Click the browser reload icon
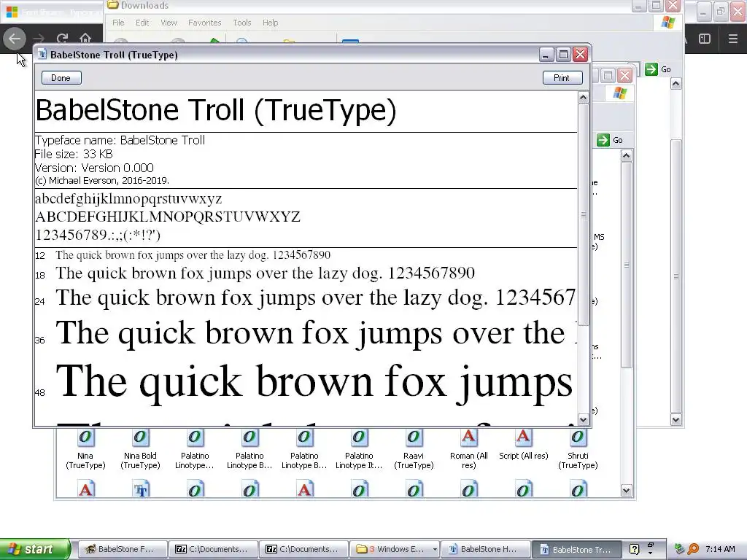 pyautogui.click(x=62, y=39)
